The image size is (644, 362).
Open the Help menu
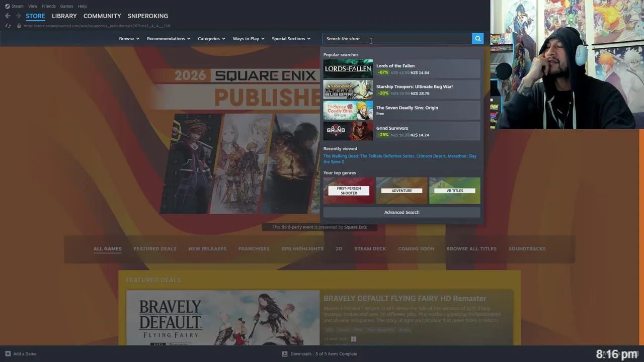[x=83, y=6]
